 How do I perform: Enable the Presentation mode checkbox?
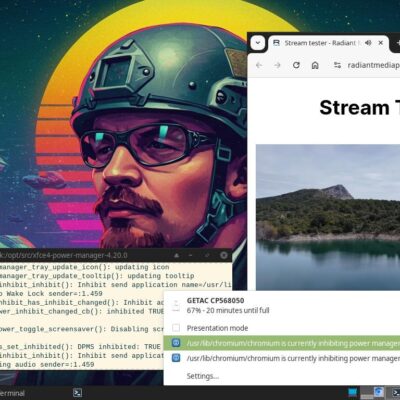pyautogui.click(x=176, y=328)
